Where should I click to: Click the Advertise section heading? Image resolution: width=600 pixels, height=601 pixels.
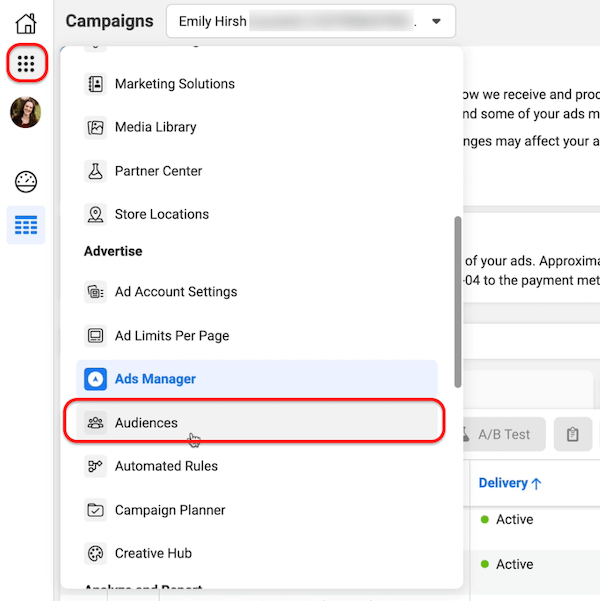click(x=113, y=251)
